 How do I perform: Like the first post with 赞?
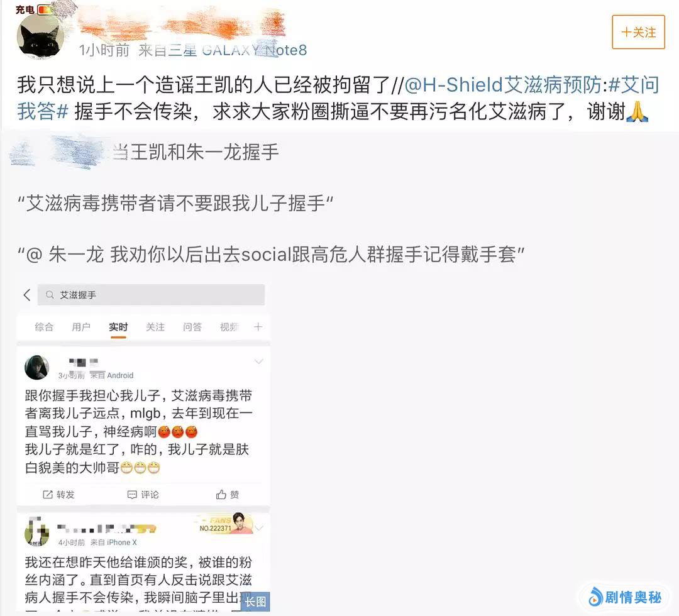point(228,494)
